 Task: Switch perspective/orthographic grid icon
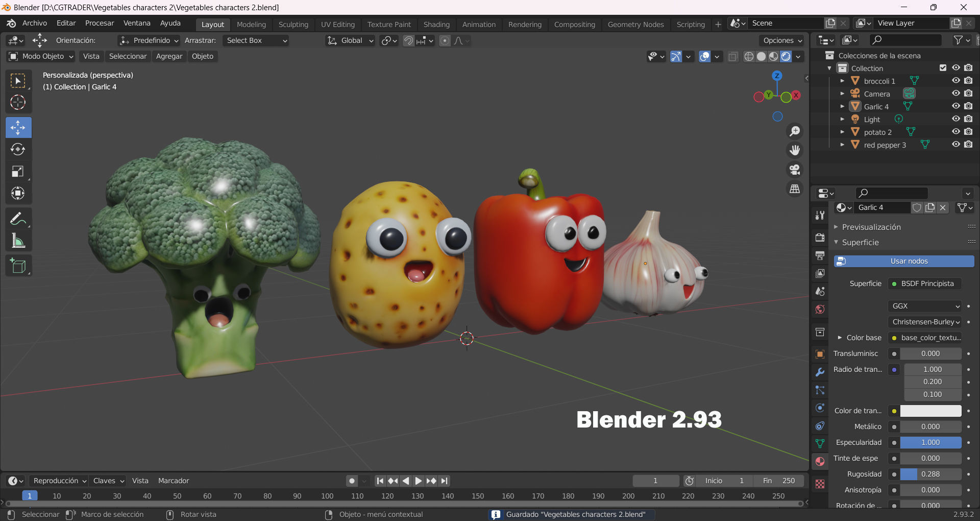(x=795, y=189)
